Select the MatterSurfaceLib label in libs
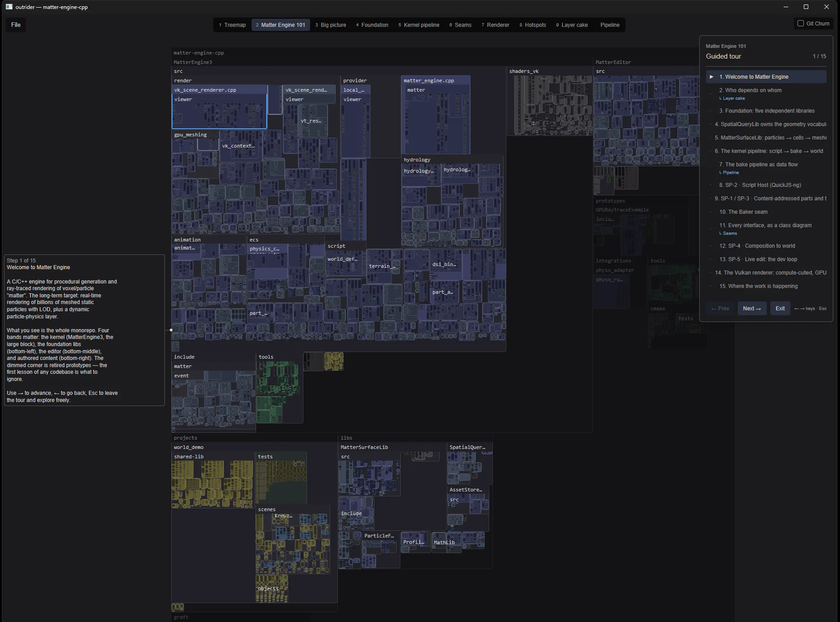Image resolution: width=840 pixels, height=622 pixels. pyautogui.click(x=364, y=447)
